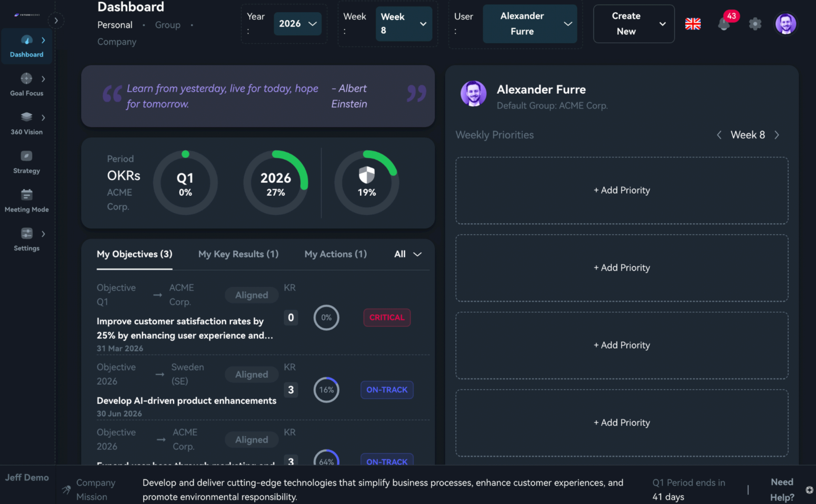Open notifications bell with 43 badge
The image size is (816, 504).
(x=724, y=24)
